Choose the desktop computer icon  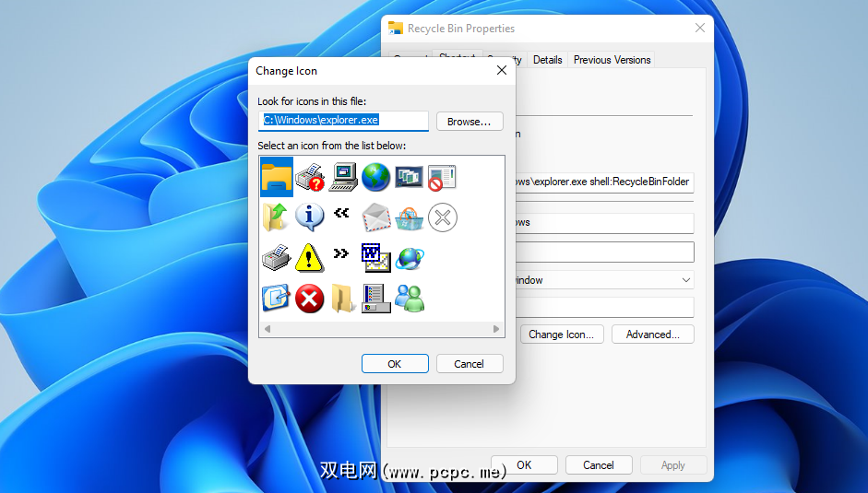[x=343, y=177]
